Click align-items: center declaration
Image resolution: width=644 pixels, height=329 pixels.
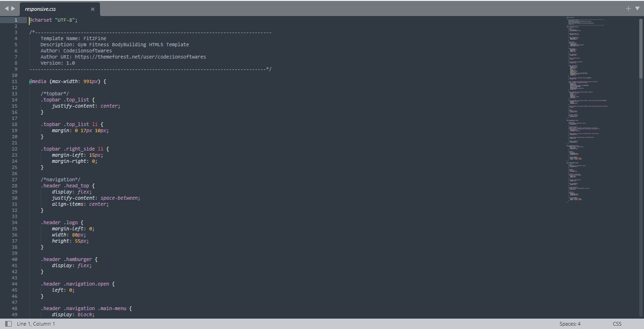81,204
